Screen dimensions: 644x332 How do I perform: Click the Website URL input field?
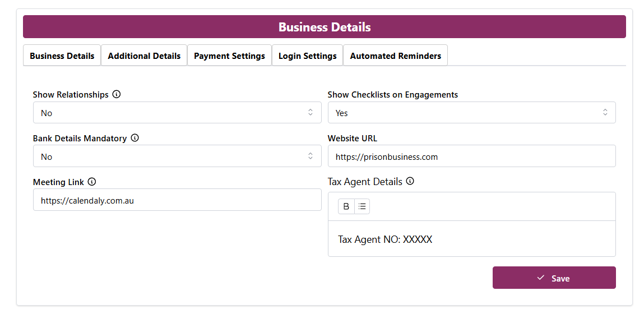[471, 156]
